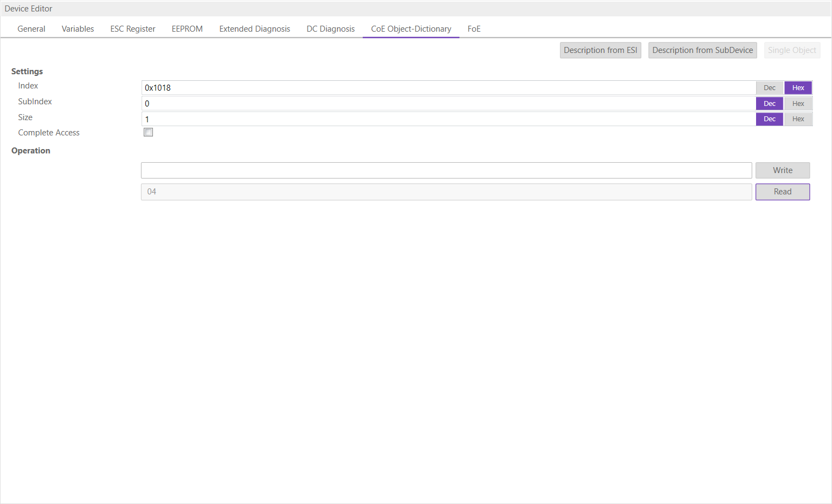Open the ESC Register tab
Viewport: 832px width, 504px height.
[133, 29]
